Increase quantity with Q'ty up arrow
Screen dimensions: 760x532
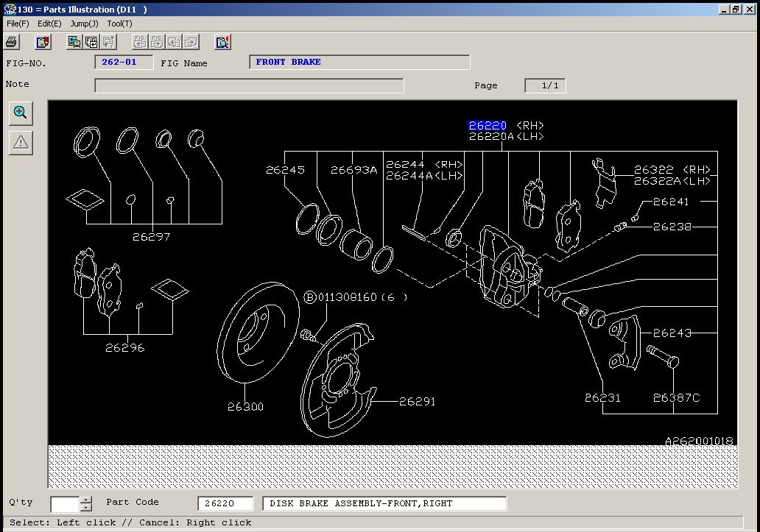tap(85, 500)
